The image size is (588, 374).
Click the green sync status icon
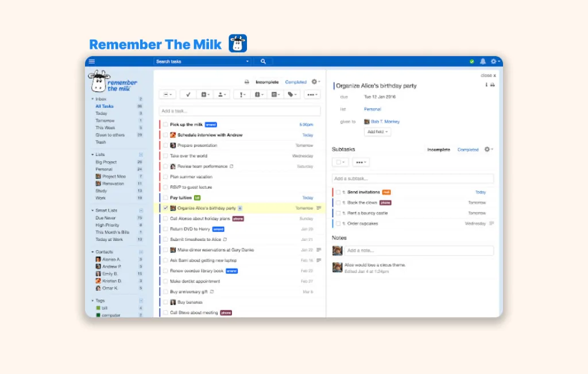472,61
